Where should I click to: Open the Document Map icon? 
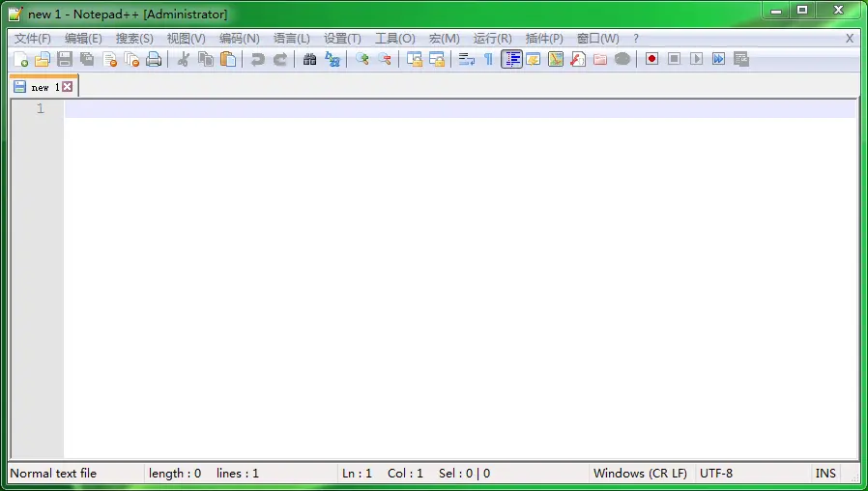(x=555, y=59)
